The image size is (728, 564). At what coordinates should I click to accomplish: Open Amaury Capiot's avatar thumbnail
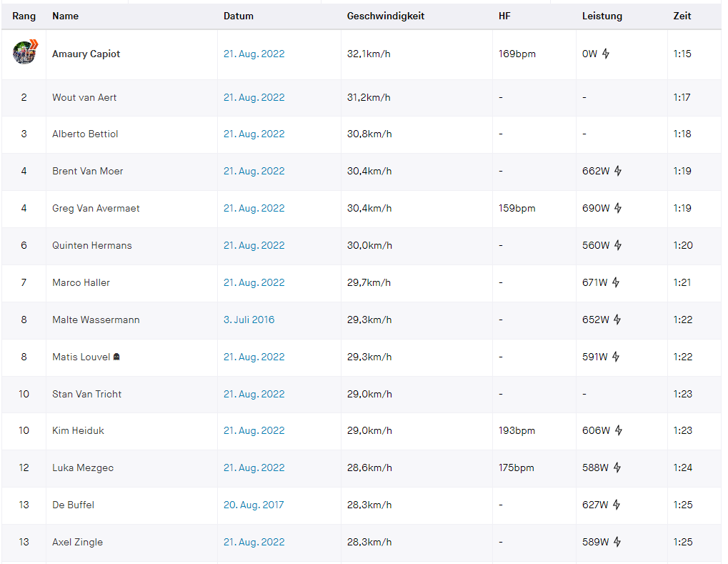pos(24,53)
